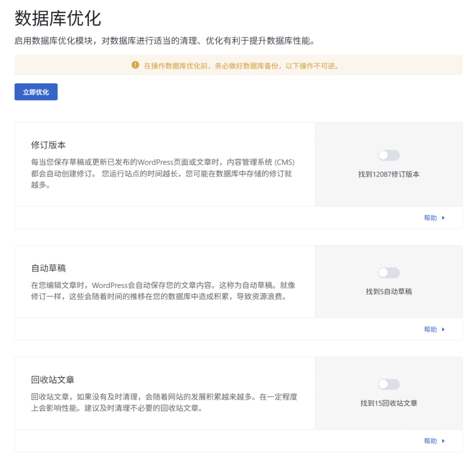Click the 修订版本 description paragraph mentioning CMS
Viewport: 476px width, 459px height.
[163, 174]
